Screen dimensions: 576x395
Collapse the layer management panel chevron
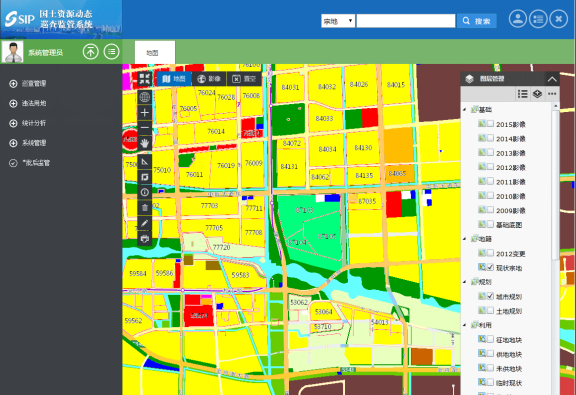pyautogui.click(x=552, y=79)
